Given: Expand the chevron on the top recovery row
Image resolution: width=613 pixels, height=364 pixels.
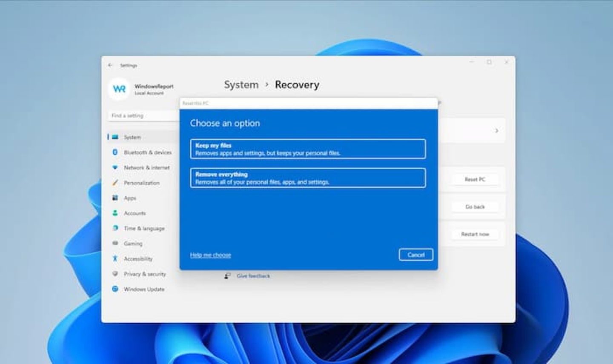Looking at the screenshot, I should [496, 131].
